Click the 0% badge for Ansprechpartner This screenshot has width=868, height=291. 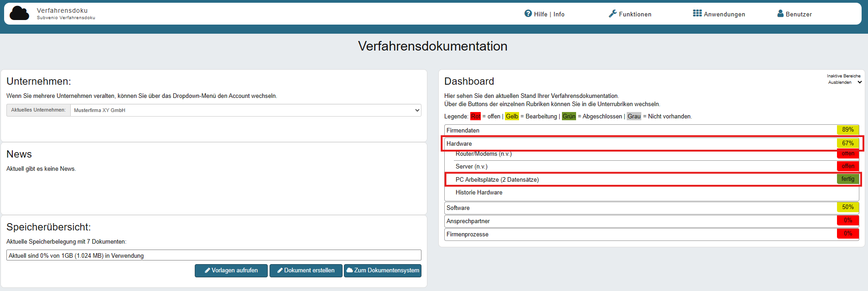(848, 220)
